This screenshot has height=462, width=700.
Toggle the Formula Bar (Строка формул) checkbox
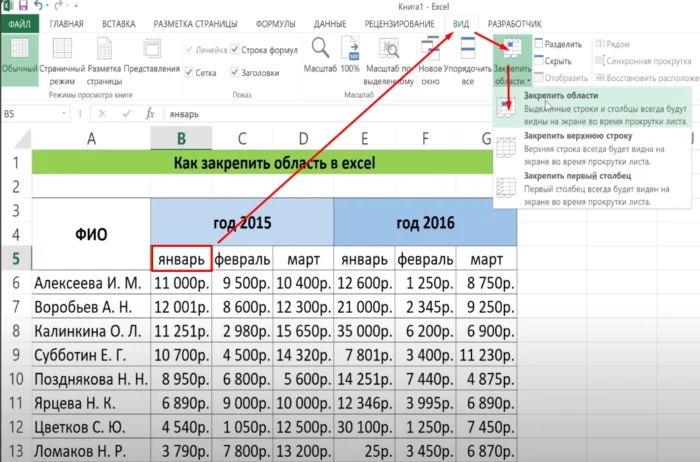[234, 49]
